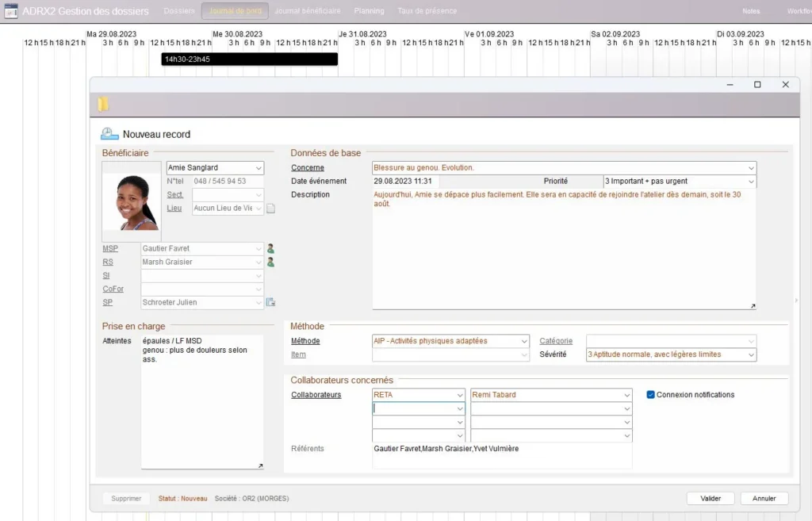This screenshot has height=521, width=812.
Task: Click the Valider button
Action: pos(710,498)
